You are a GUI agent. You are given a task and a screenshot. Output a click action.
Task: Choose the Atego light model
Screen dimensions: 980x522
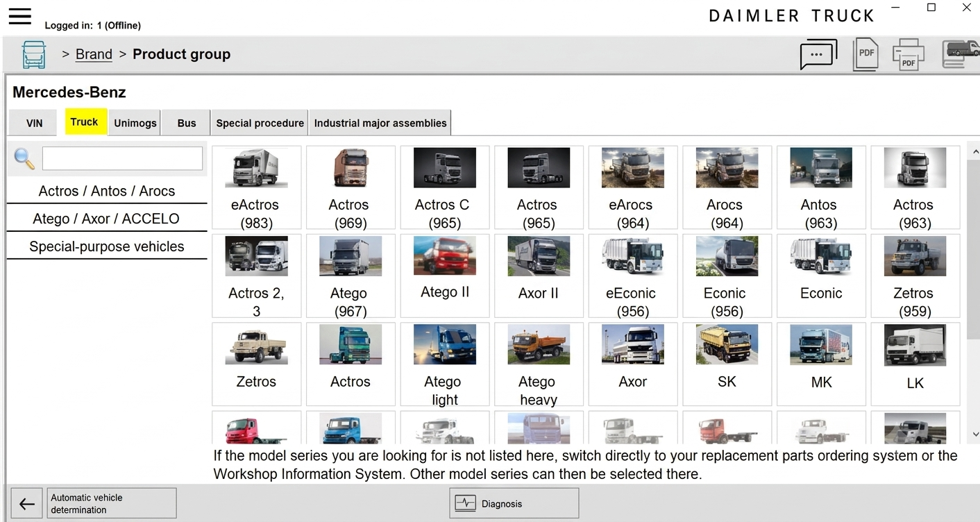pos(445,364)
